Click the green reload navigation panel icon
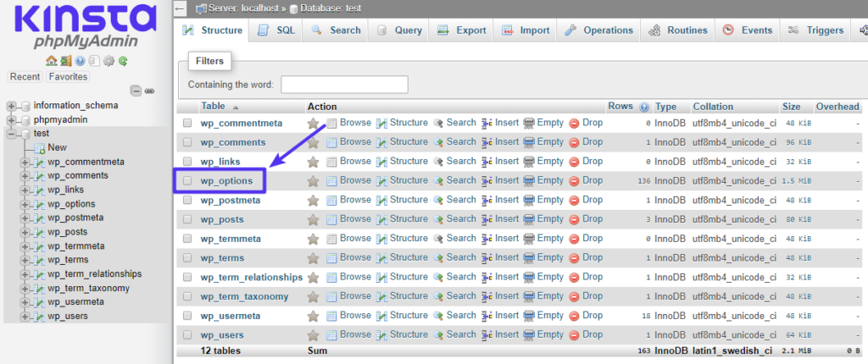The height and width of the screenshot is (364, 868). 123,61
